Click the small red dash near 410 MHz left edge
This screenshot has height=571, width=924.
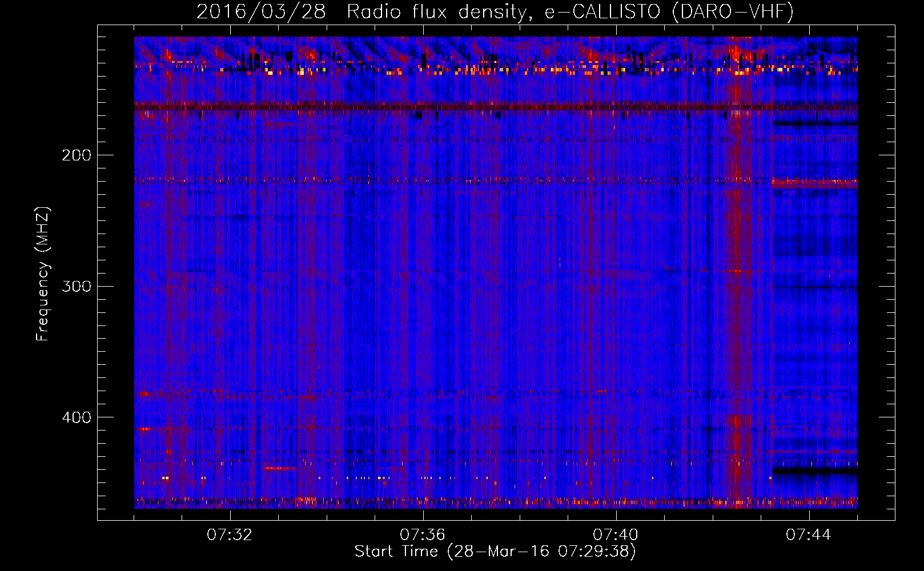click(144, 429)
